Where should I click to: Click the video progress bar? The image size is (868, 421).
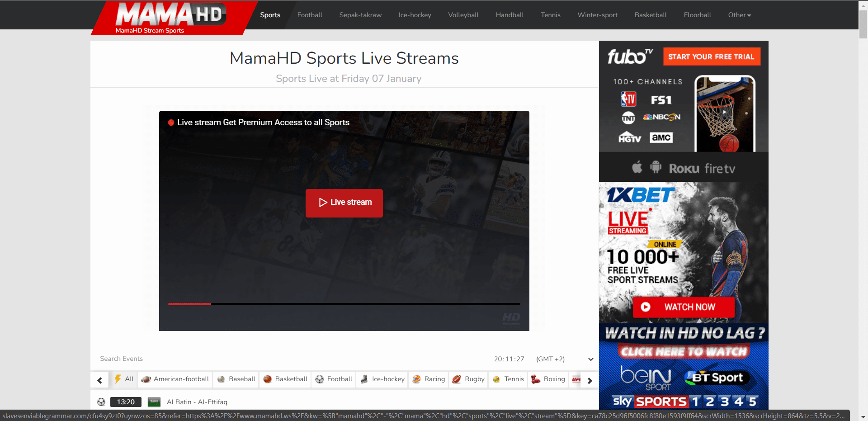[344, 304]
